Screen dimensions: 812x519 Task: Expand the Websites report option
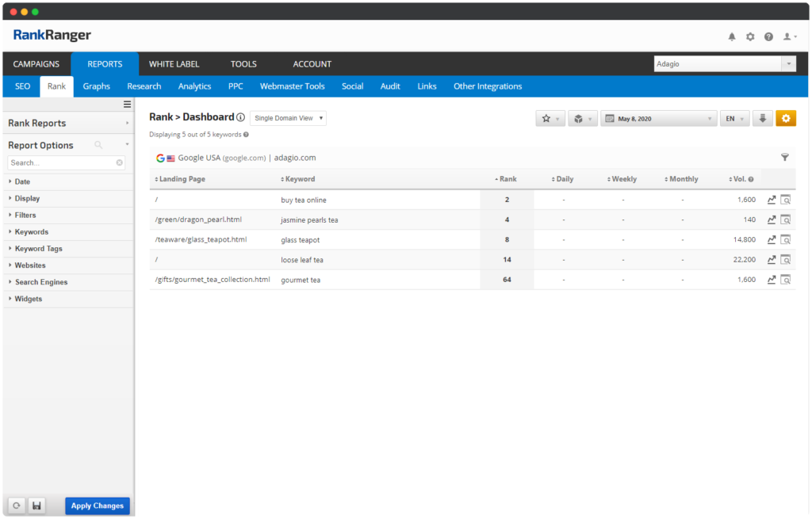(x=68, y=265)
